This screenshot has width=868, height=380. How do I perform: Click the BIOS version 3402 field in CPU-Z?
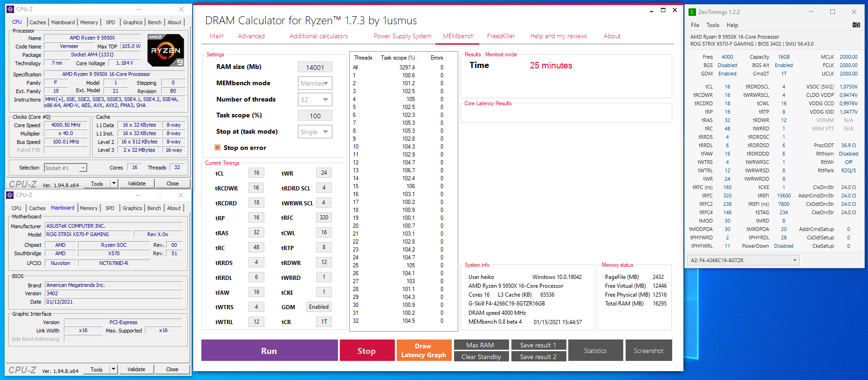113,293
